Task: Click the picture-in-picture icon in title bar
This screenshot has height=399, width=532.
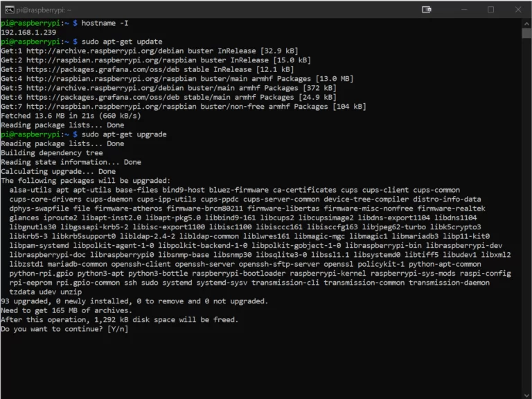Action: pyautogui.click(x=427, y=10)
